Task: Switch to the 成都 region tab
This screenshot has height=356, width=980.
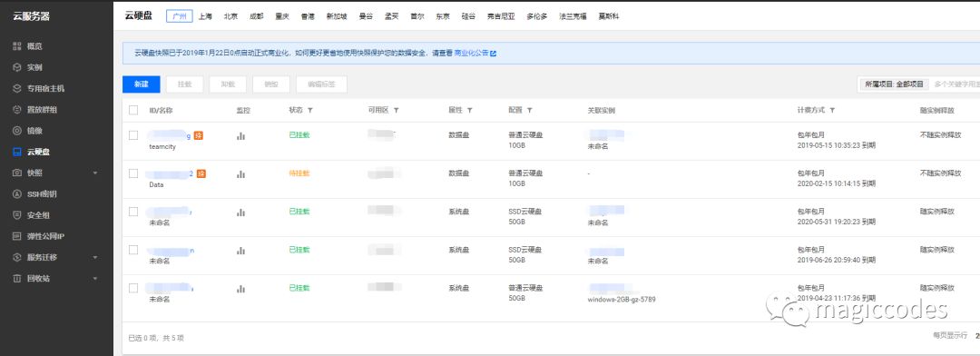Action: point(256,16)
